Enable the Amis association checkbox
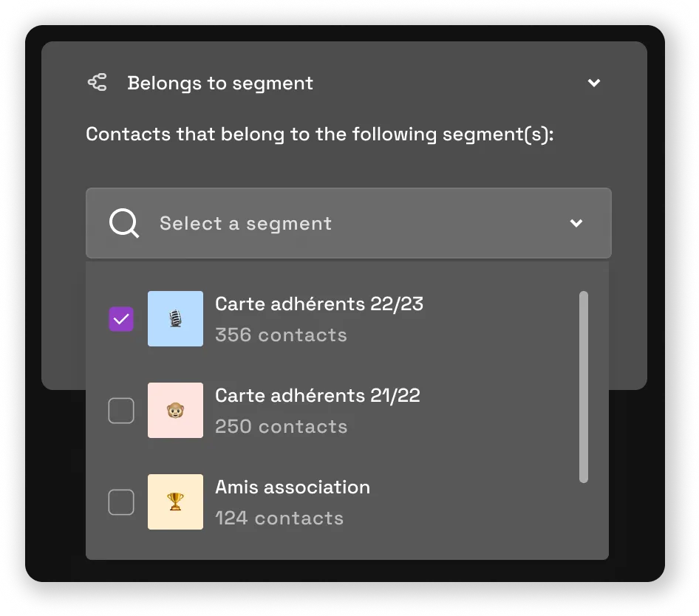 pyautogui.click(x=120, y=502)
